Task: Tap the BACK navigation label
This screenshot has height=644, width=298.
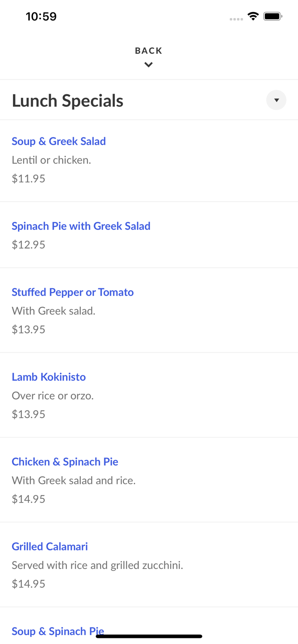Action: tap(148, 50)
